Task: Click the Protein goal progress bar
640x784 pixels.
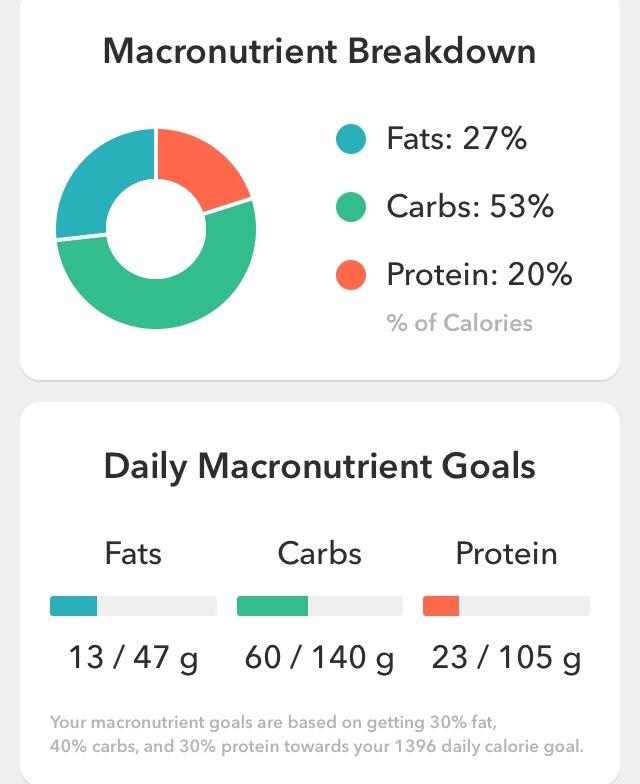Action: (506, 606)
